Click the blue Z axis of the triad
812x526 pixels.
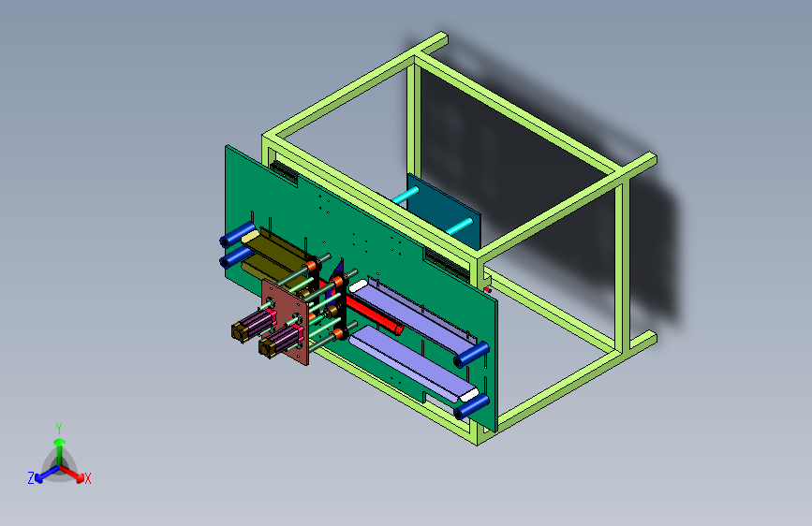pos(47,475)
